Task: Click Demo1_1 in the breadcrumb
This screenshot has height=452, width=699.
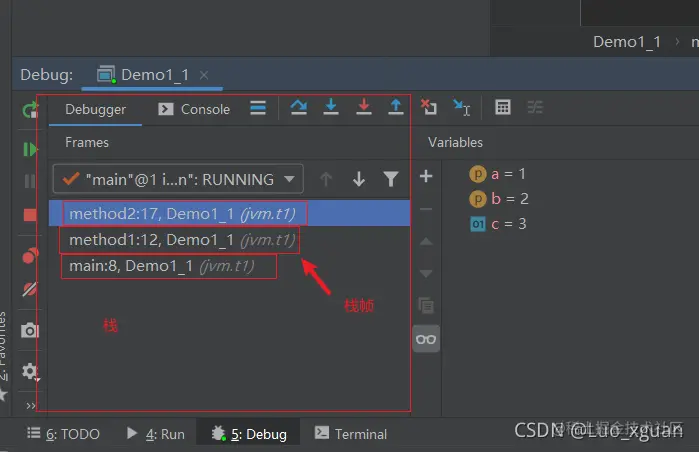Action: pos(627,42)
